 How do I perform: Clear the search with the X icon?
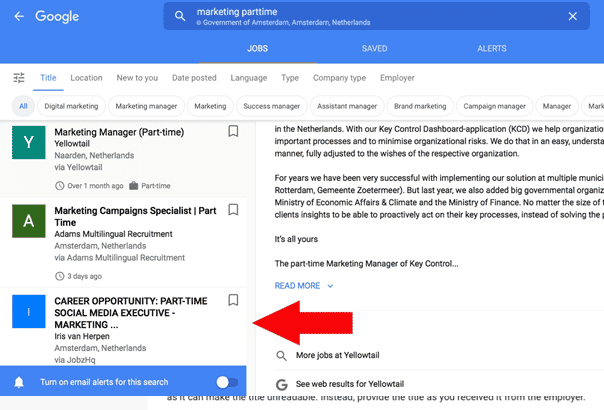[x=572, y=16]
